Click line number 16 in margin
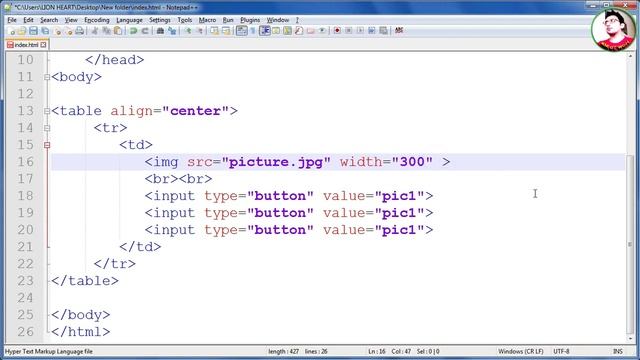 tap(25, 162)
